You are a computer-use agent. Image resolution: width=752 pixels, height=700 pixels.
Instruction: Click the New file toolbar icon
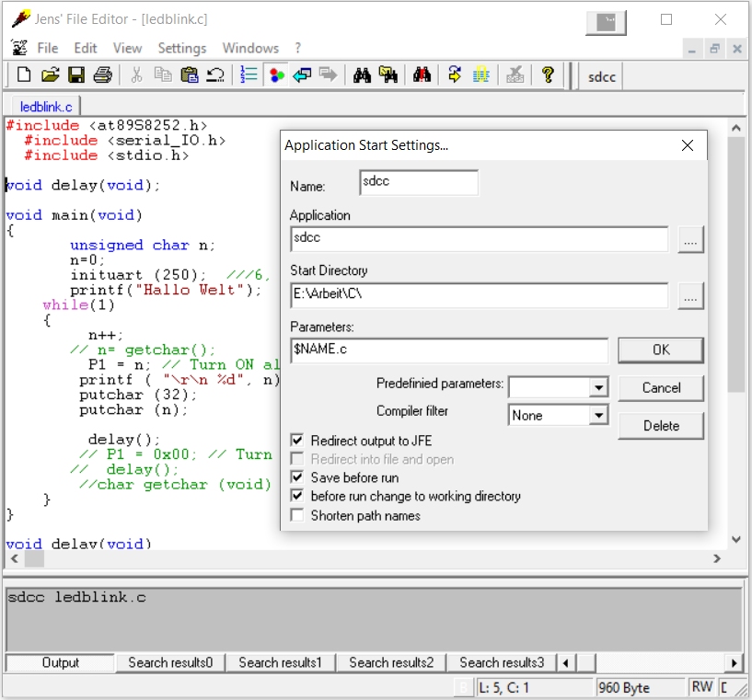tap(25, 75)
